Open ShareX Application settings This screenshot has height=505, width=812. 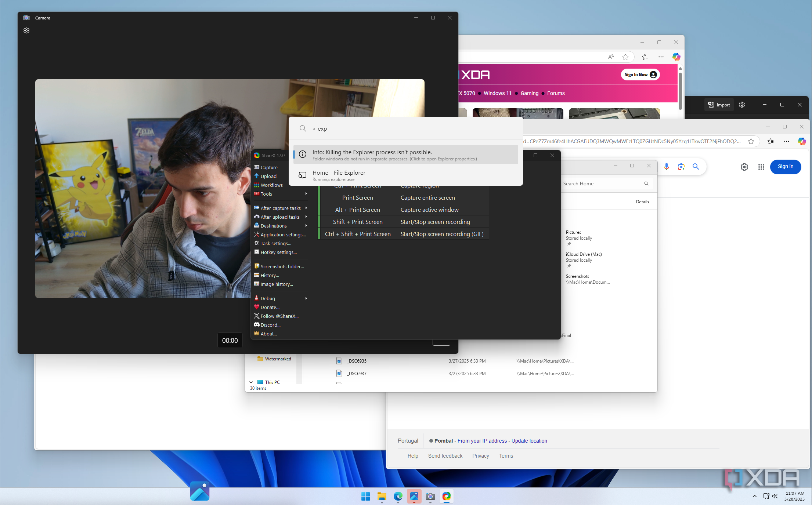280,235
